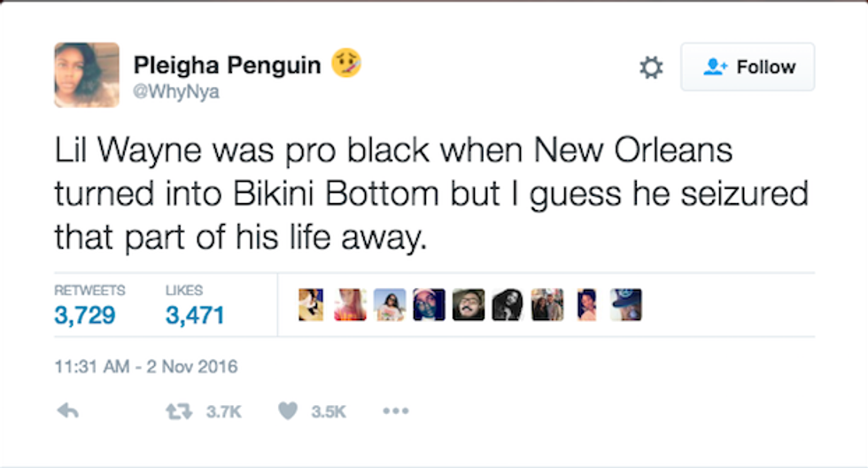868x468 pixels.
Task: Open the seventh liker avatar showing two people
Action: (x=547, y=304)
